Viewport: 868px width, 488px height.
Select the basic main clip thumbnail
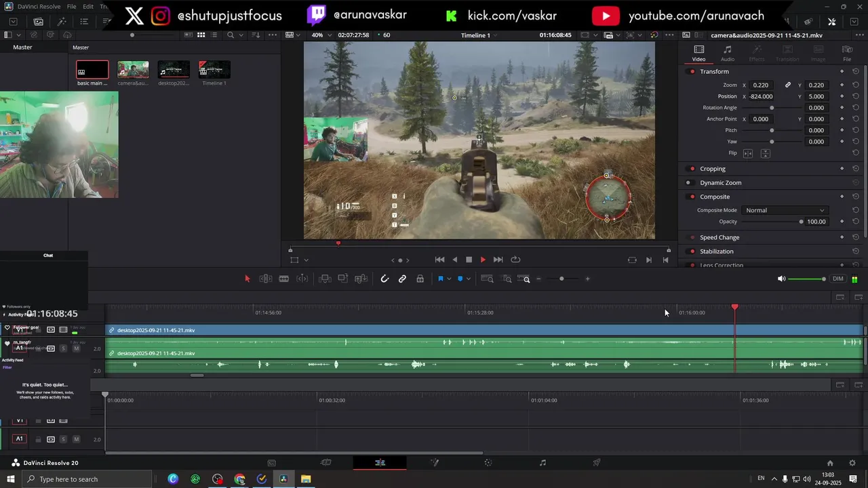pyautogui.click(x=92, y=70)
